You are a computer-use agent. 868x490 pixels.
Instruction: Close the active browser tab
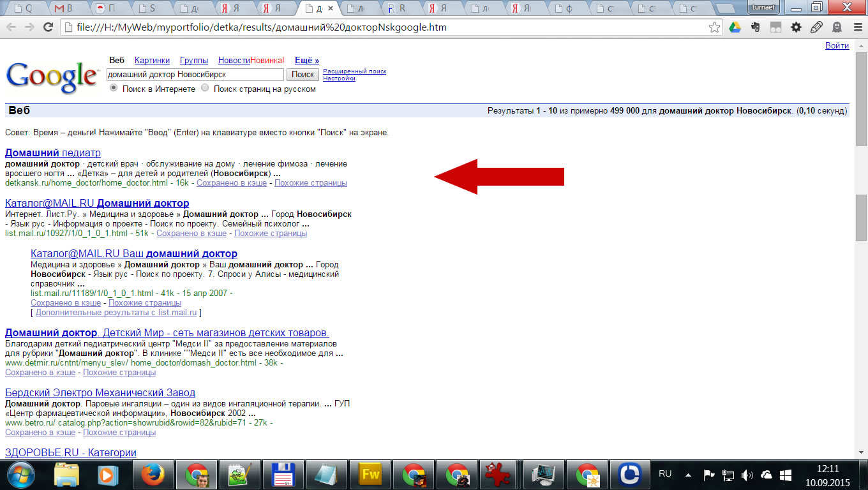pos(331,9)
